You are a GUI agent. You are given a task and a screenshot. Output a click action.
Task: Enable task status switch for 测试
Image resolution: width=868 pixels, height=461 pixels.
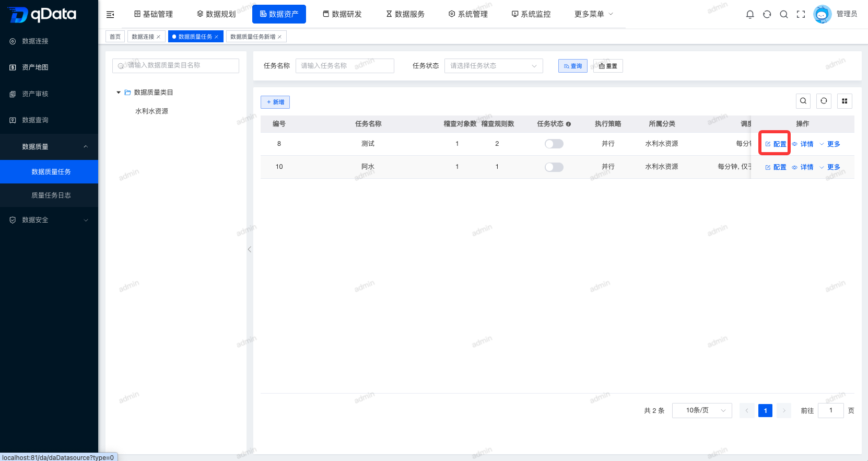click(x=554, y=144)
